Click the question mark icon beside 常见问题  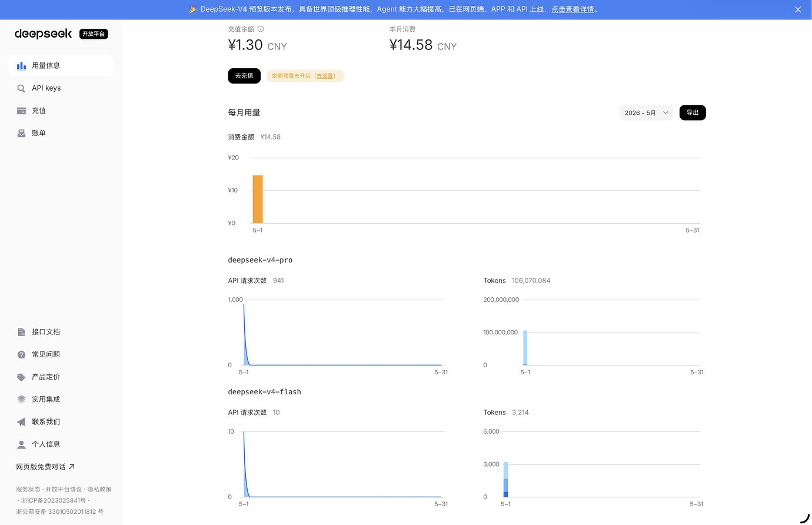point(21,354)
